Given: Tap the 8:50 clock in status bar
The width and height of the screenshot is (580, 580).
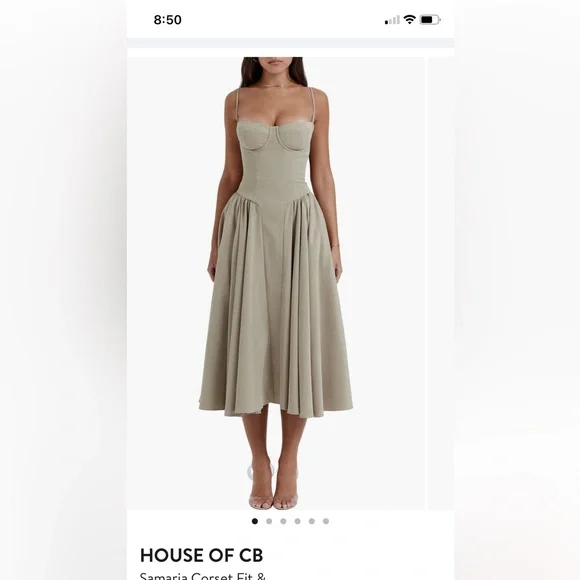Looking at the screenshot, I should click(x=168, y=20).
